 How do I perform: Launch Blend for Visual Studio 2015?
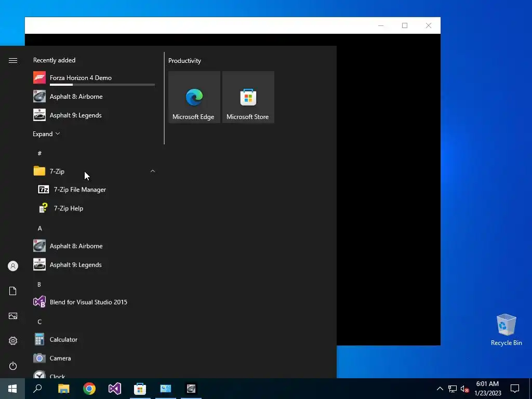(x=94, y=302)
